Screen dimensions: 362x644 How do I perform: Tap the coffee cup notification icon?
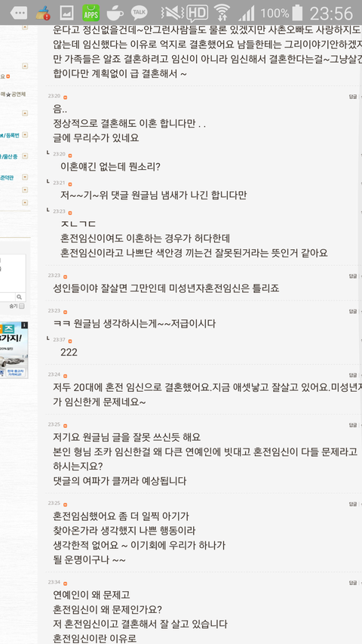(x=115, y=13)
